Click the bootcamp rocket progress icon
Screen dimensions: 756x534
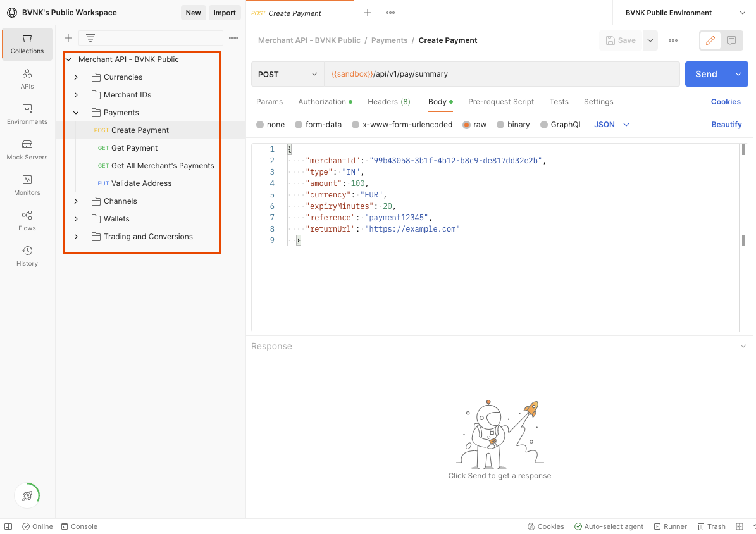pos(27,495)
